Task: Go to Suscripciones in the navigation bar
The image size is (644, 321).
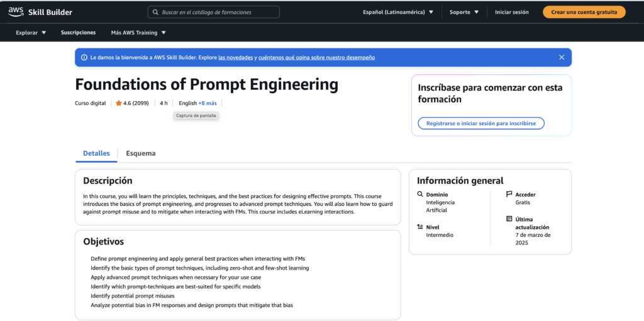Action: tap(78, 33)
